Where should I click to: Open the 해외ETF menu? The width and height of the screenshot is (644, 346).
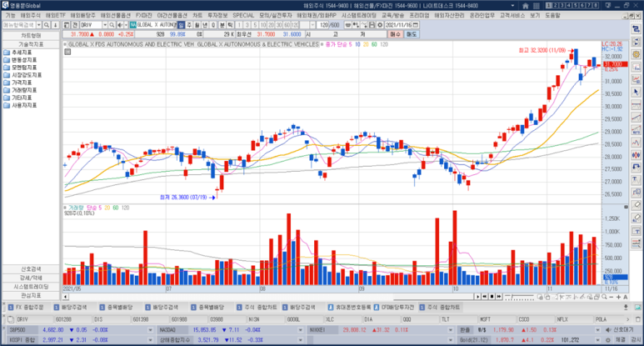pyautogui.click(x=56, y=15)
